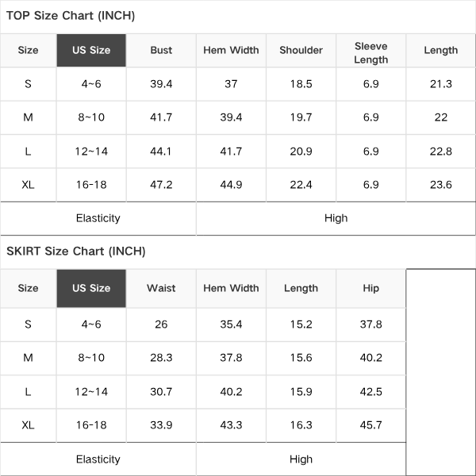Click US size 16-18 in SKIRT chart
This screenshot has height=476, width=476.
click(91, 425)
